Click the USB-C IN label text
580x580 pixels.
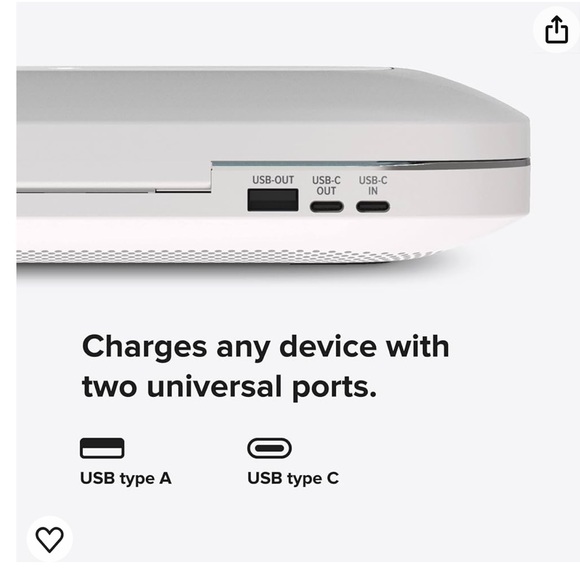coord(373,185)
